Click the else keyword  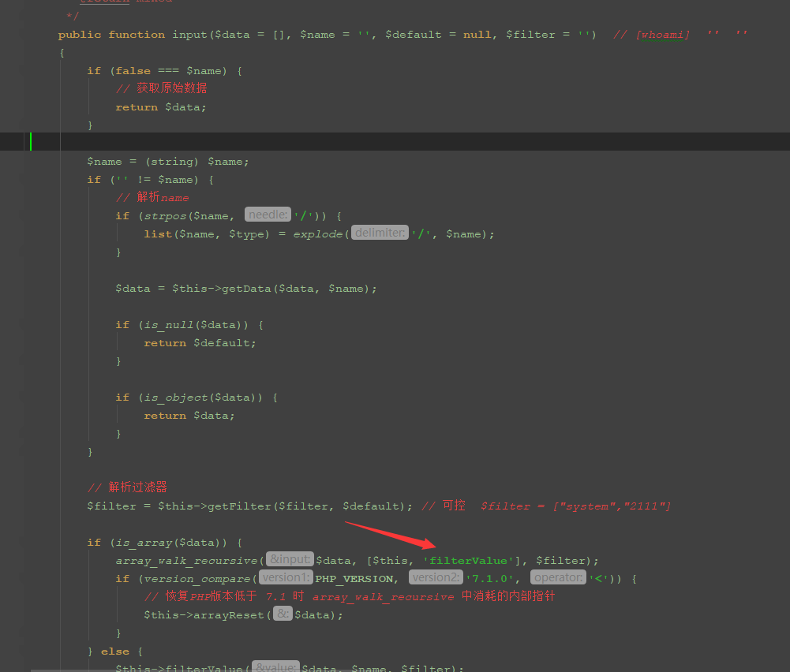click(115, 651)
